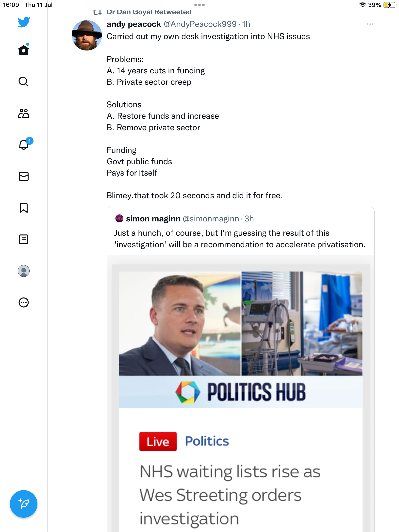Open the tweet's three-dot options menu
The width and height of the screenshot is (399, 532).
[x=370, y=24]
